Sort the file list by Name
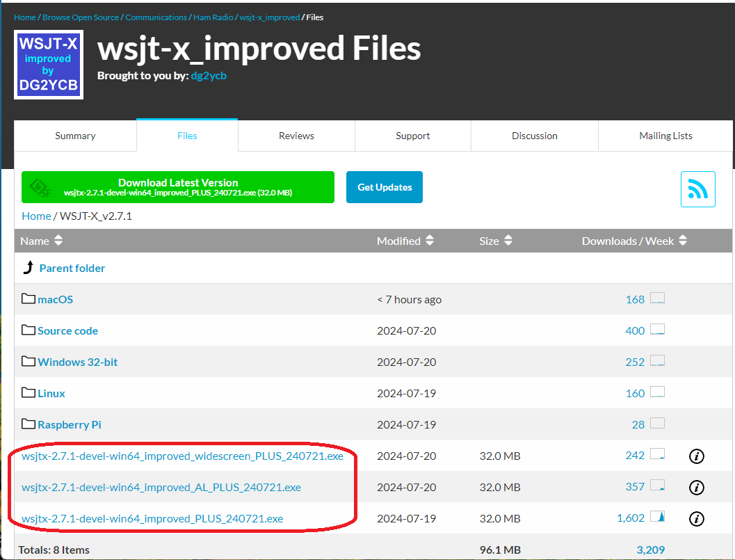 [x=41, y=241]
